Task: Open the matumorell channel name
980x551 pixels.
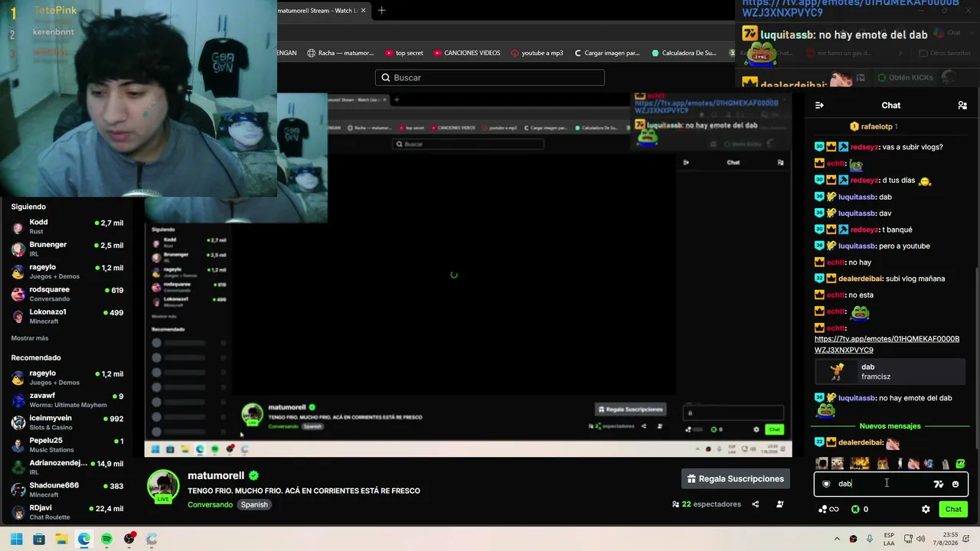Action: click(x=215, y=475)
